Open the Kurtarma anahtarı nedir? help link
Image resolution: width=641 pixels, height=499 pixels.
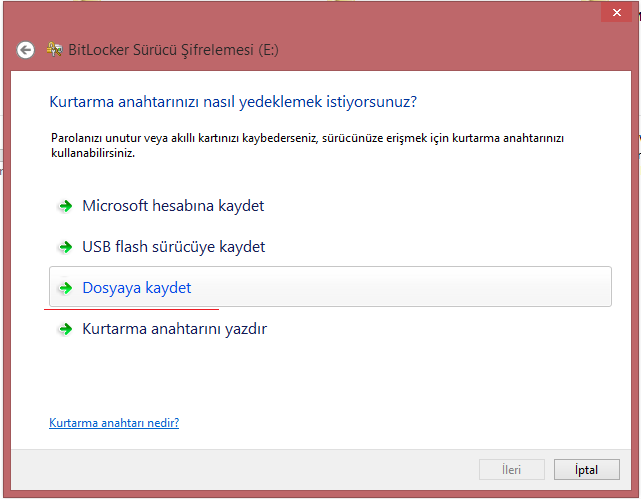tap(114, 423)
